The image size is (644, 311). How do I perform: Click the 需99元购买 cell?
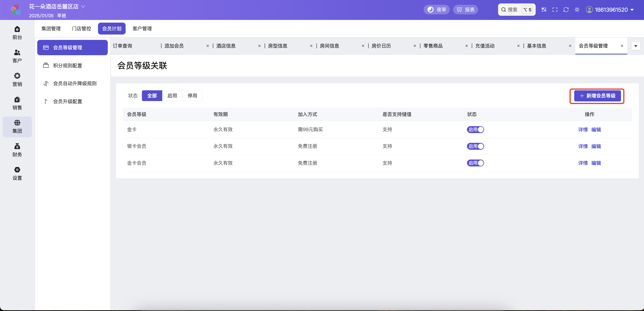point(310,129)
